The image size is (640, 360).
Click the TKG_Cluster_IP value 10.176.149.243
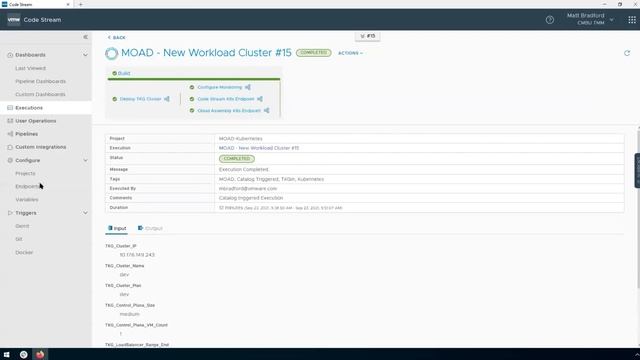(137, 255)
